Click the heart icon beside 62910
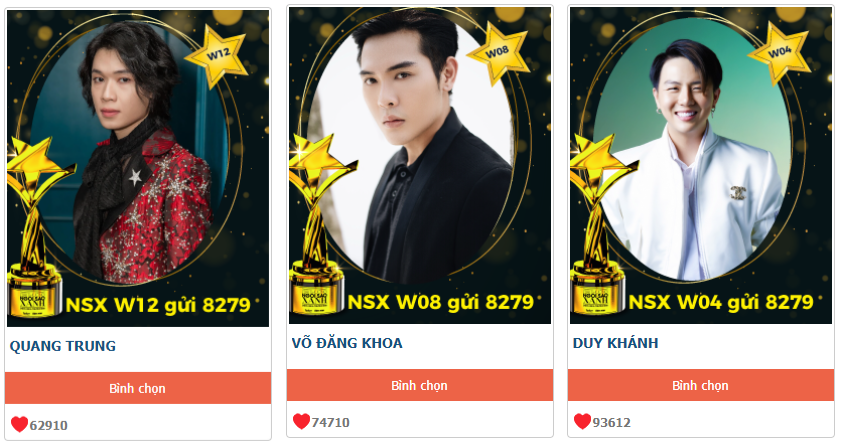 pos(19,424)
